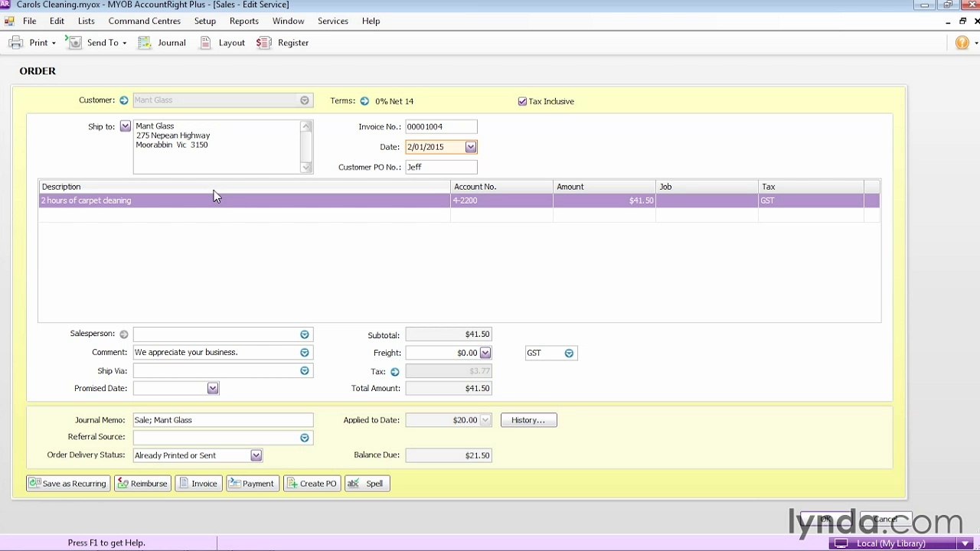Uncheck the Tax Inclusive checkbox
The width and height of the screenshot is (980, 551).
point(522,101)
